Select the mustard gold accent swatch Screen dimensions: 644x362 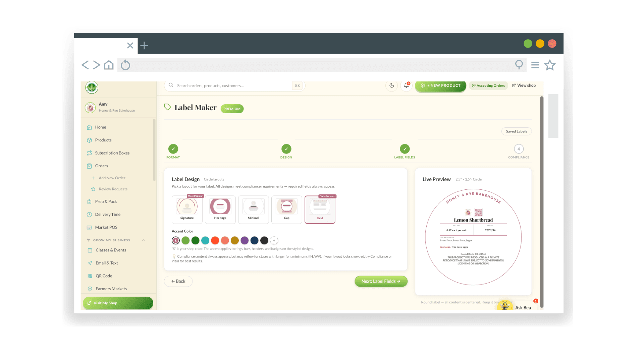point(235,241)
